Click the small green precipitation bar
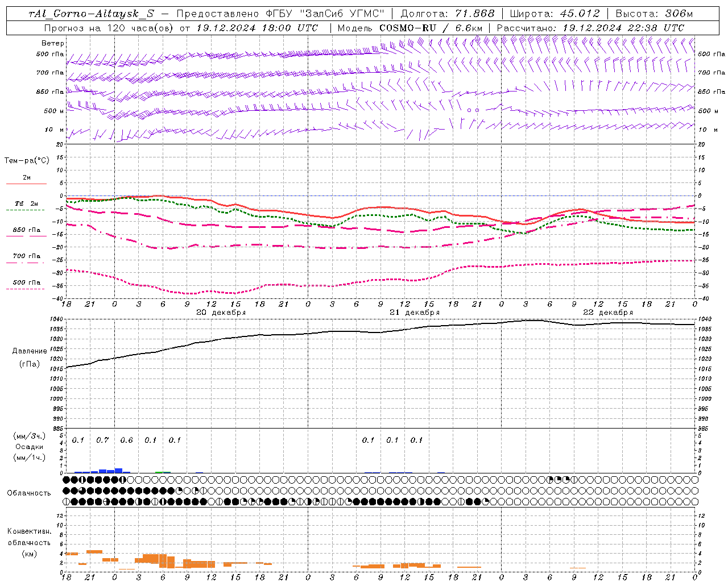The height and width of the screenshot is (582, 728). pos(163,472)
